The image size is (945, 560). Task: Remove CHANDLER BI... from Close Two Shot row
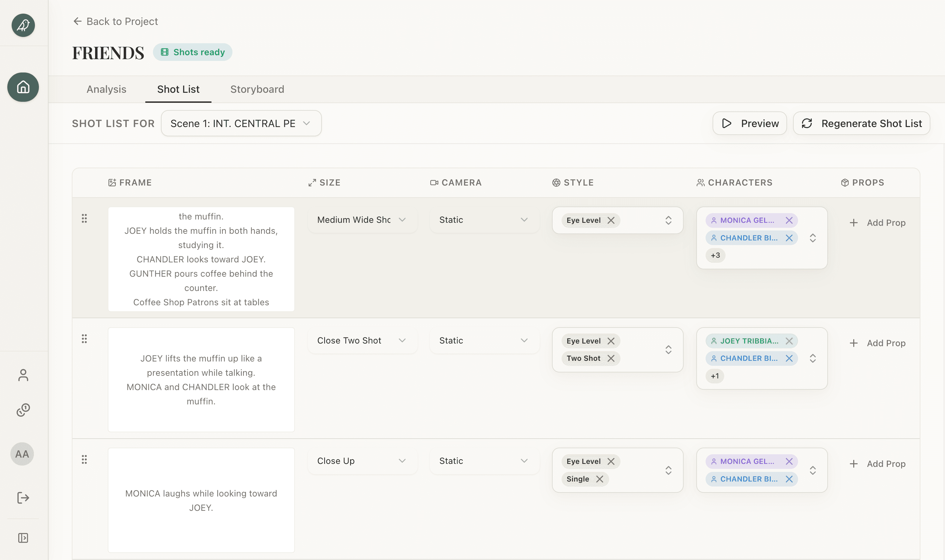coord(789,358)
